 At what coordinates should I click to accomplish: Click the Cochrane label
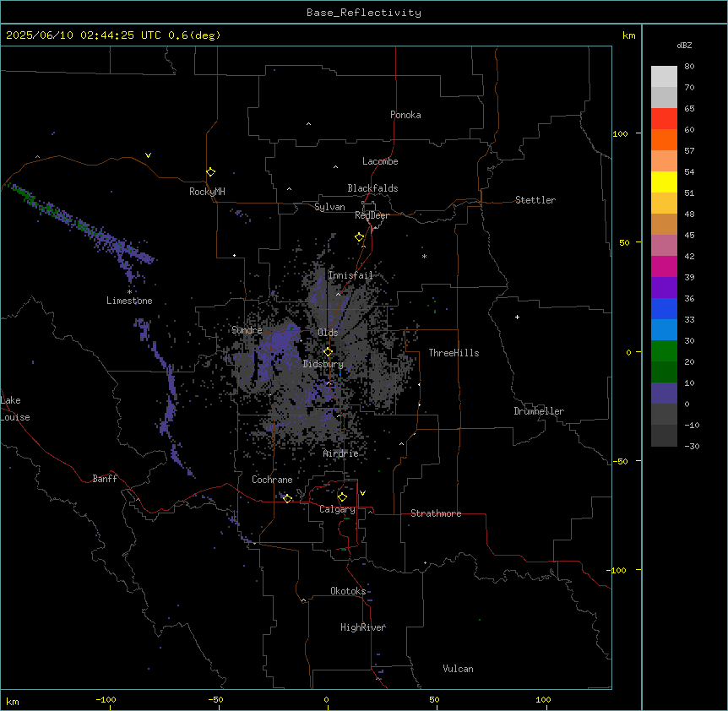(x=272, y=480)
